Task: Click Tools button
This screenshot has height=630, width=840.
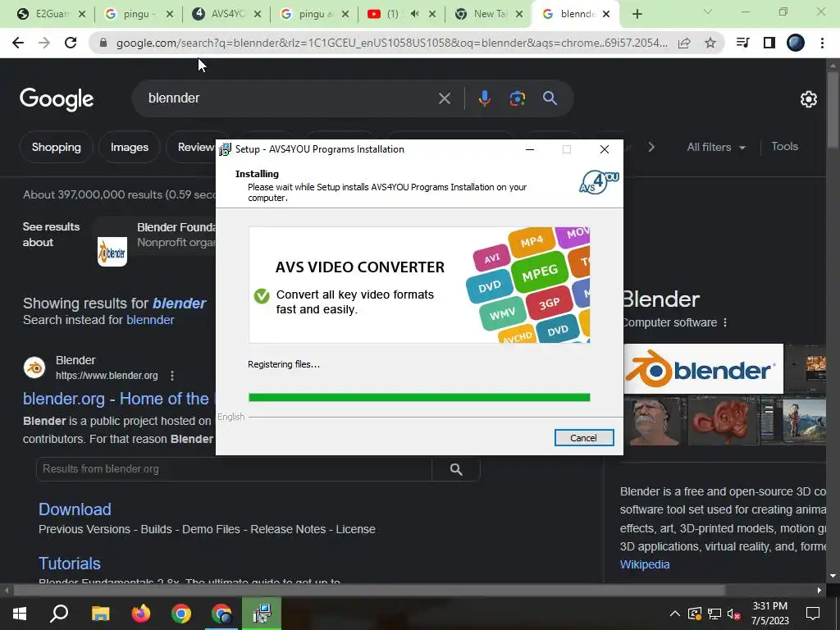Action: point(784,146)
